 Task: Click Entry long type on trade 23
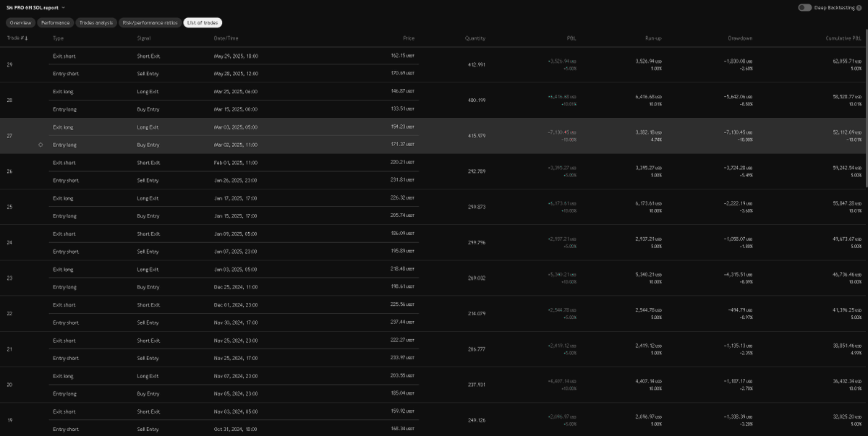pyautogui.click(x=64, y=287)
